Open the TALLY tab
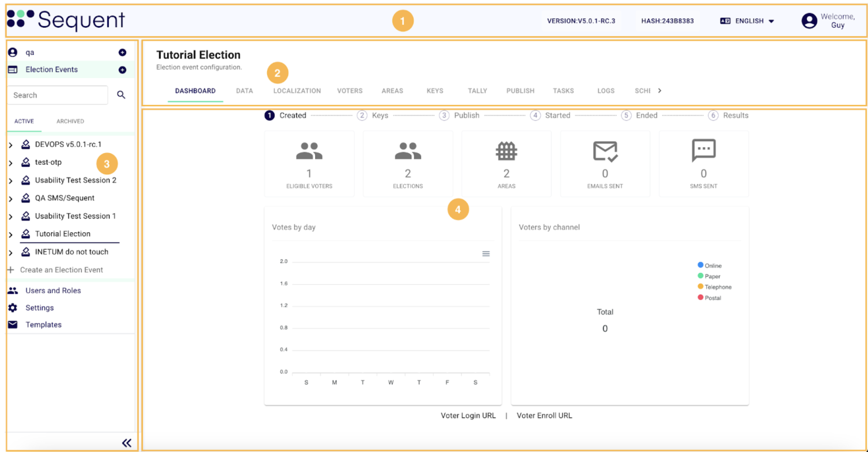The height and width of the screenshot is (452, 868). pyautogui.click(x=477, y=91)
